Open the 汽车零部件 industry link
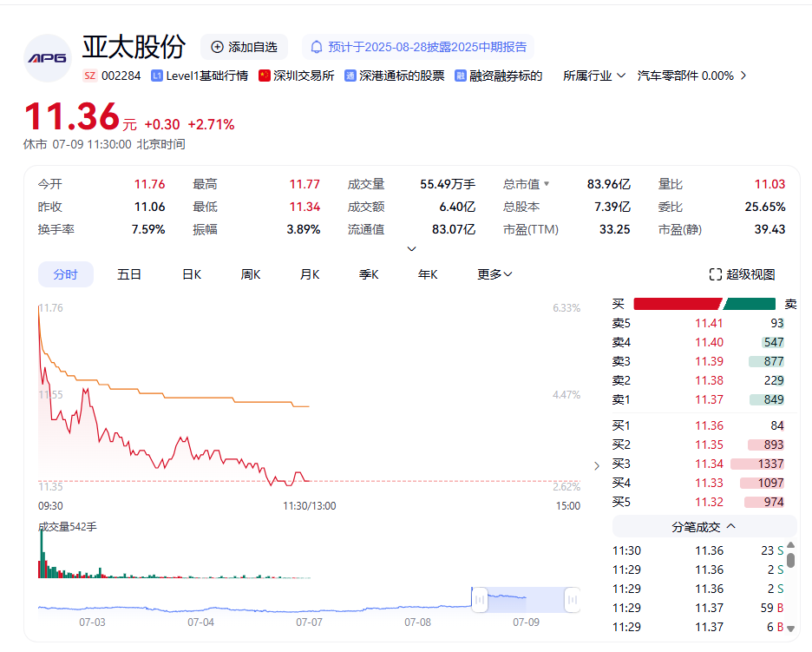 pos(685,76)
